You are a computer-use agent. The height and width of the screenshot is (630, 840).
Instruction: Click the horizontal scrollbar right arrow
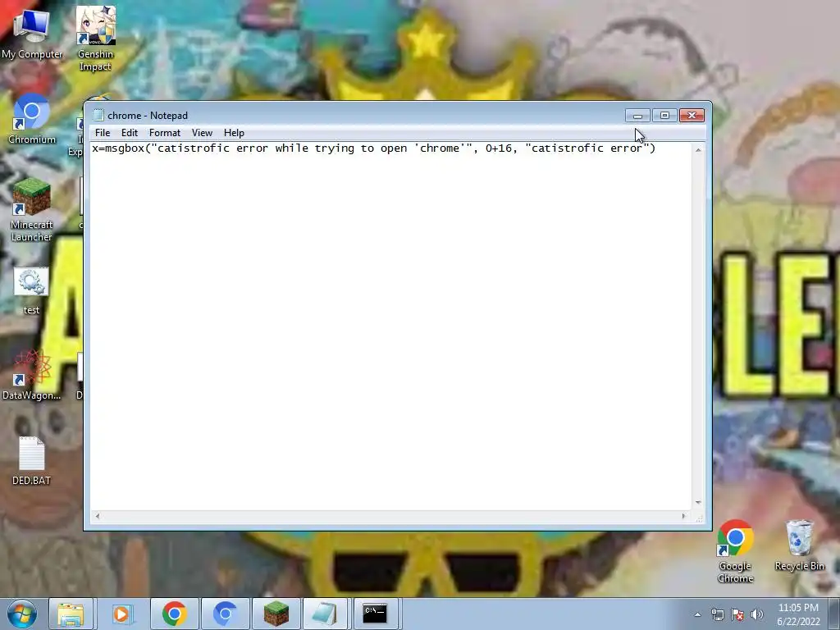(x=683, y=516)
